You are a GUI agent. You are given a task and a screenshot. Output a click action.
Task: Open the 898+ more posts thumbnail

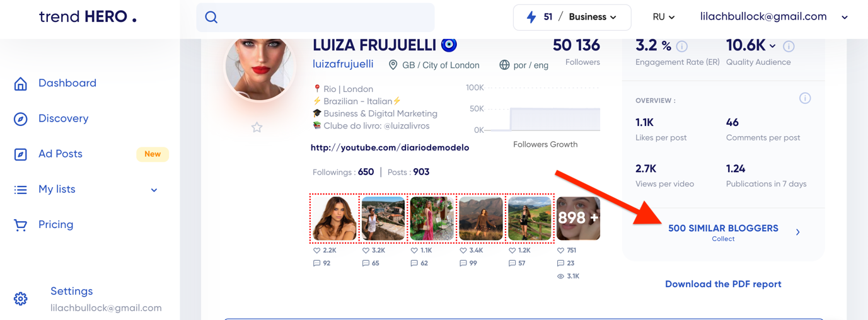click(578, 219)
